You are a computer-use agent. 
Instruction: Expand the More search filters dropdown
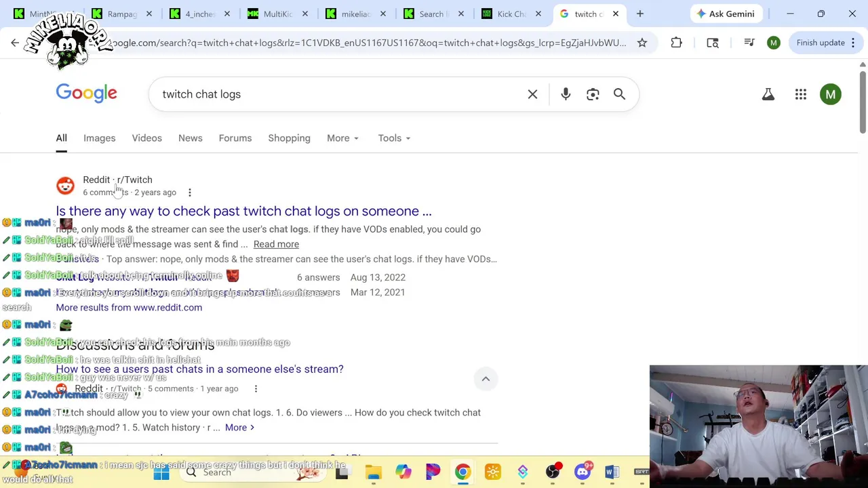(x=342, y=138)
